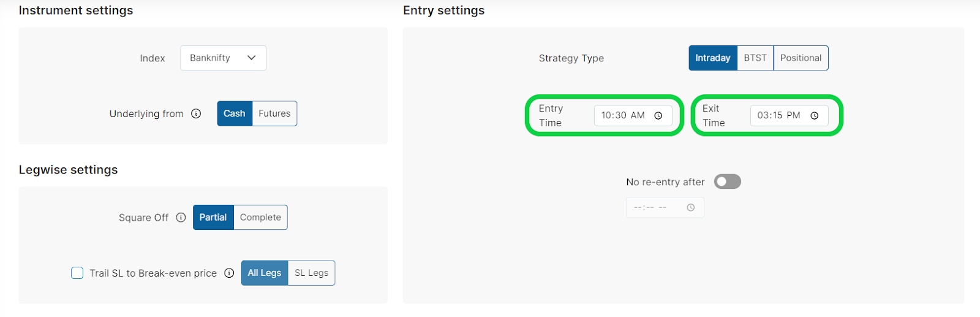Switch strategy type to Positional

801,58
